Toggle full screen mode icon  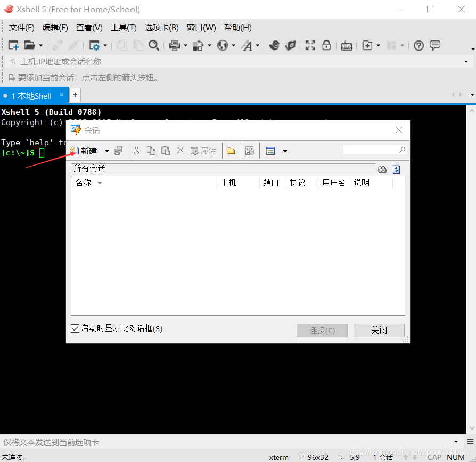[x=310, y=45]
